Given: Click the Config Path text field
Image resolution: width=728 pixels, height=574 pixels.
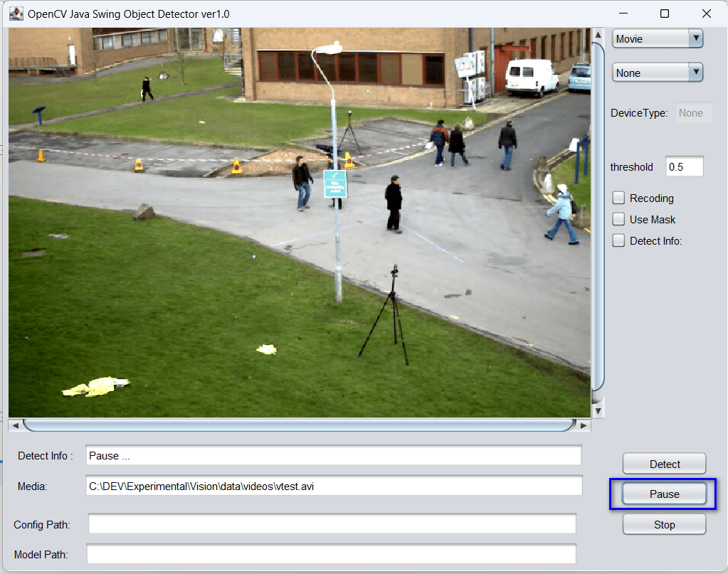Looking at the screenshot, I should coord(332,524).
